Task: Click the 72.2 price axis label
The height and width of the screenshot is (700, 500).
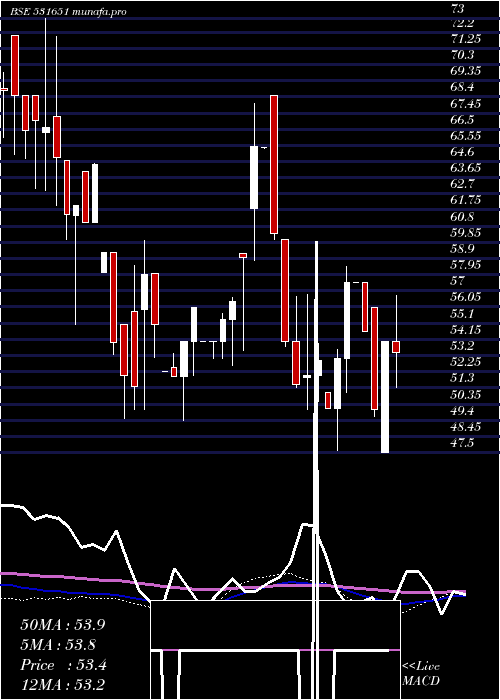Action: tap(462, 23)
